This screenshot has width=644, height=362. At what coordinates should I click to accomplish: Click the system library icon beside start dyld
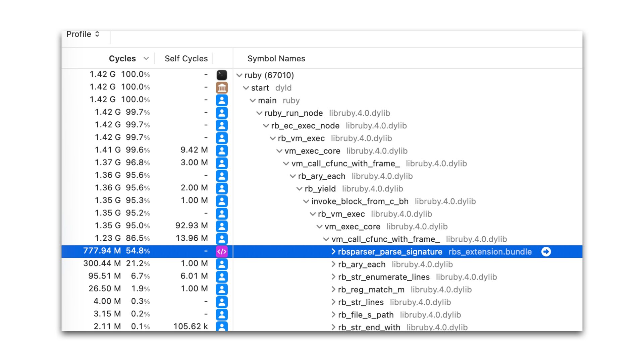(222, 87)
